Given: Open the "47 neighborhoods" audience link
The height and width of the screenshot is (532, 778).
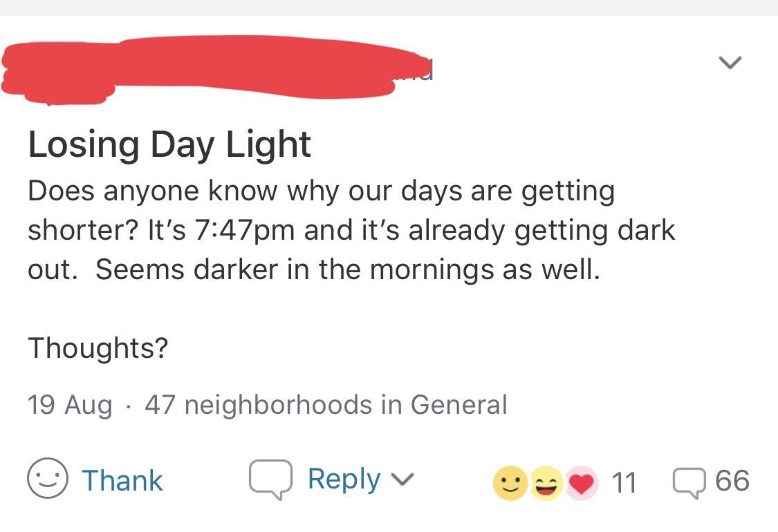Looking at the screenshot, I should 259,404.
